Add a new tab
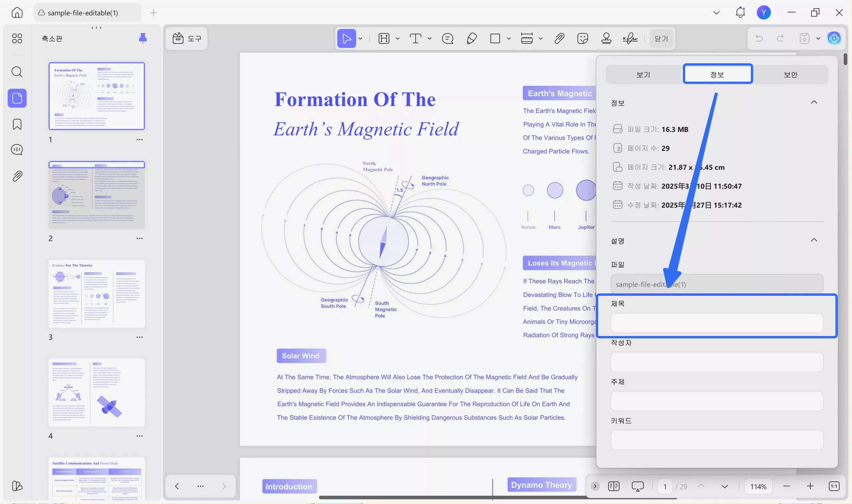 tap(153, 13)
